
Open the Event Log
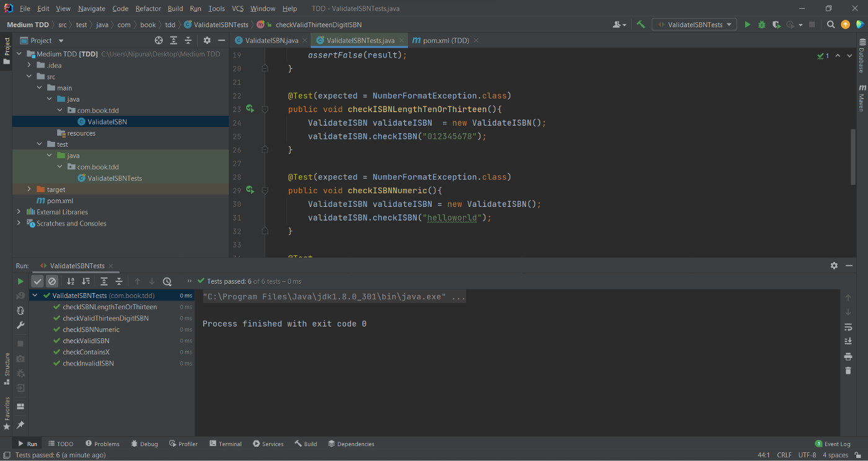tap(833, 444)
